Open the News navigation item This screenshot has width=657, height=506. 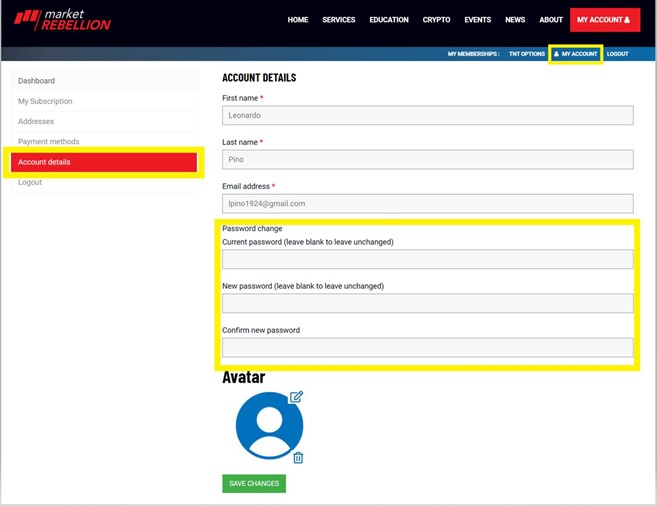[x=515, y=20]
